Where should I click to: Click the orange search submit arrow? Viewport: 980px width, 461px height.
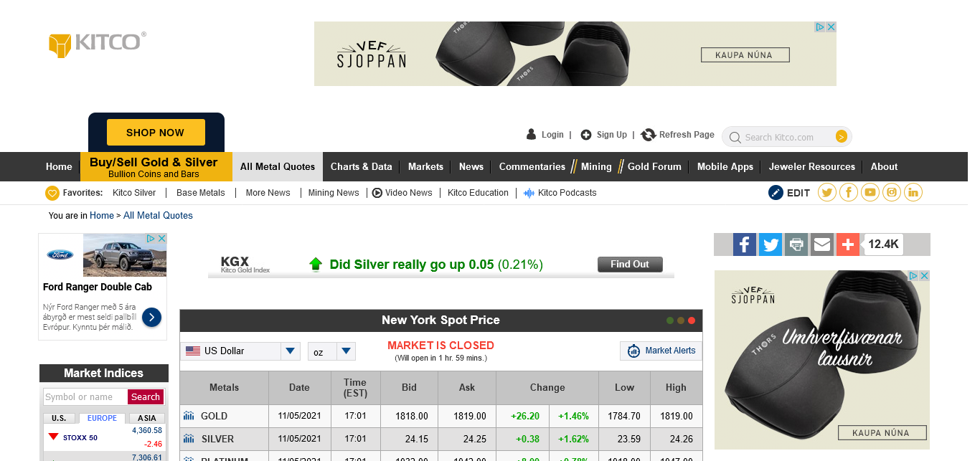pyautogui.click(x=842, y=137)
